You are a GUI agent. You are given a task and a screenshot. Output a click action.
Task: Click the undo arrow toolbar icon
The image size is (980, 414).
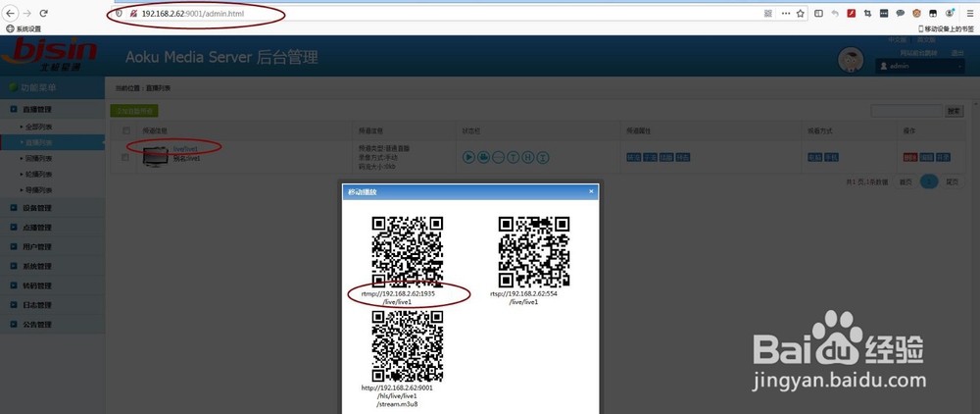[834, 13]
